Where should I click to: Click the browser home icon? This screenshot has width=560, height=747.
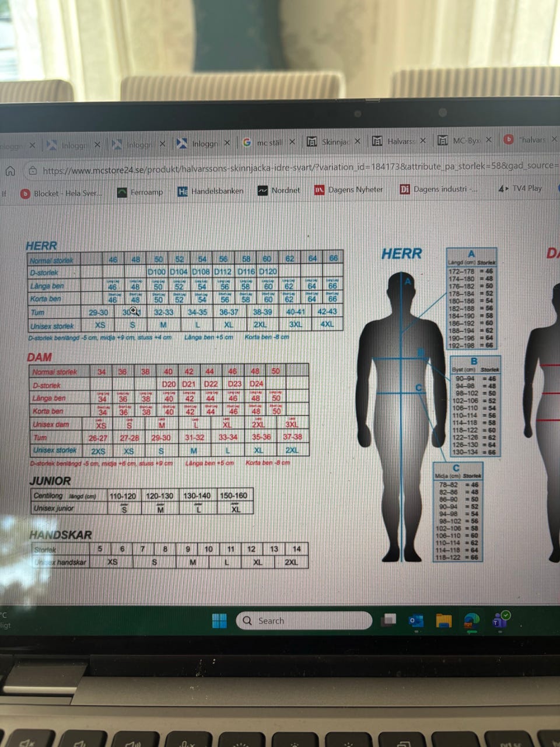pos(10,171)
